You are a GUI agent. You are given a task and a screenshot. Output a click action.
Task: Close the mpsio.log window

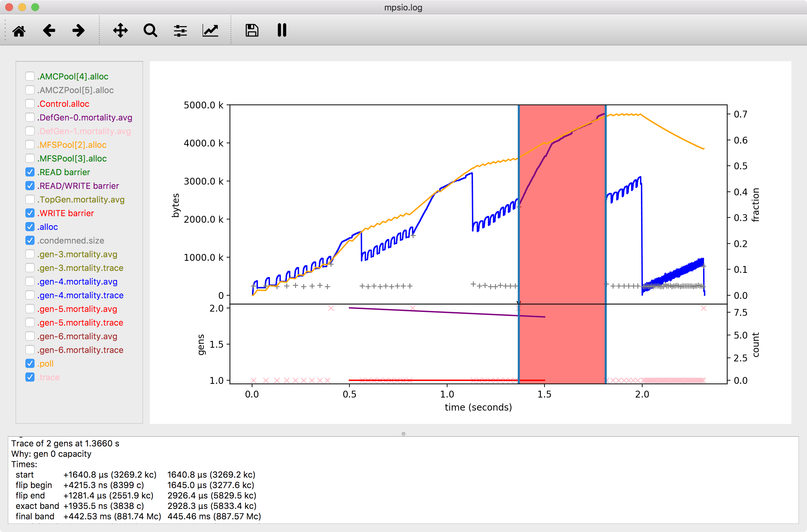point(9,7)
